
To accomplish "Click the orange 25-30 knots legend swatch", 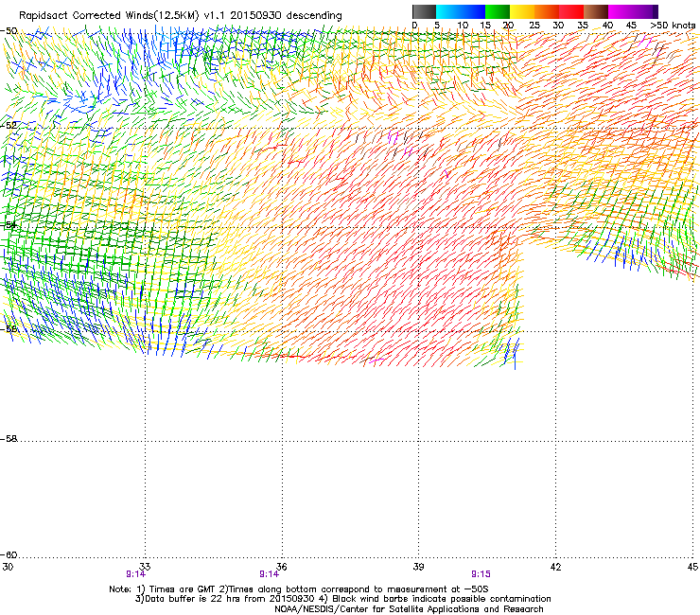I will point(547,11).
